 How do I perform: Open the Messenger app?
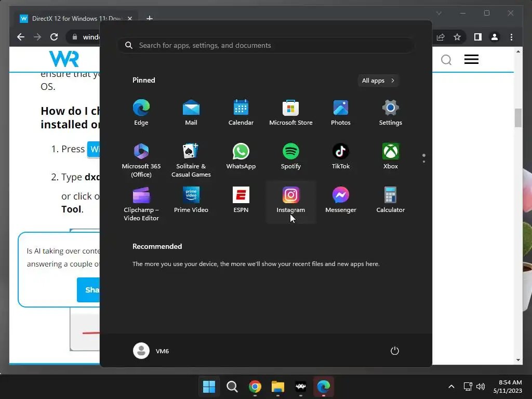pyautogui.click(x=341, y=200)
